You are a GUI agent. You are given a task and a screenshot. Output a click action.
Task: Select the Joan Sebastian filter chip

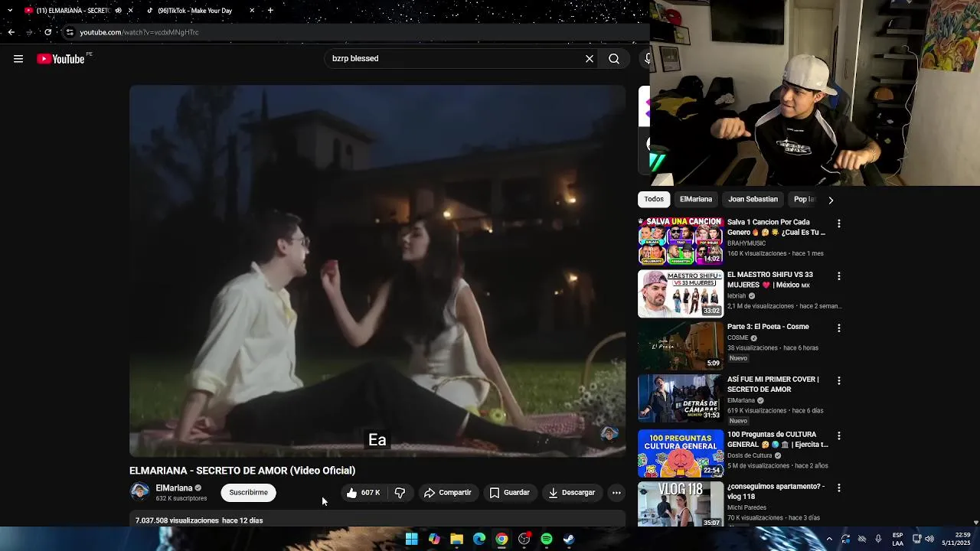(x=753, y=199)
